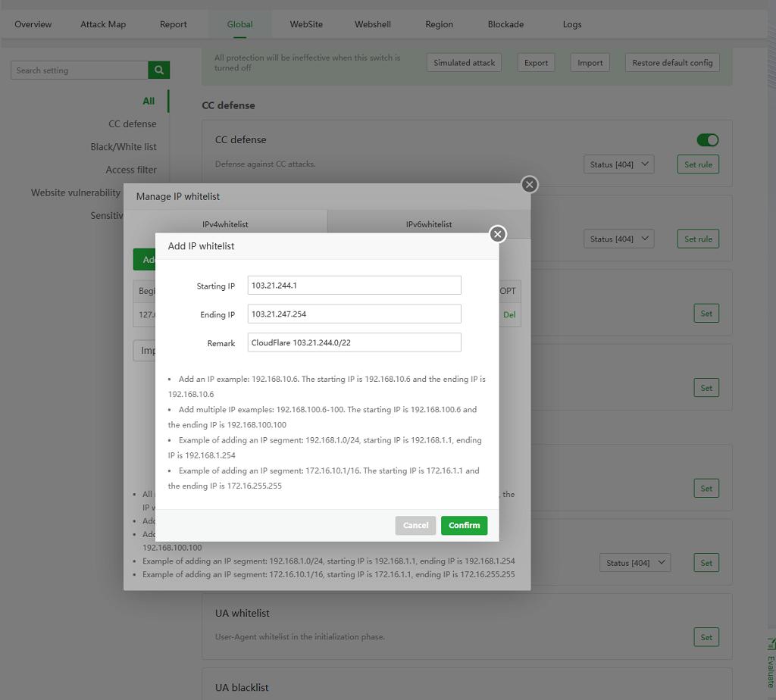776x700 pixels.
Task: Click the green search magnifier icon
Action: coord(159,70)
